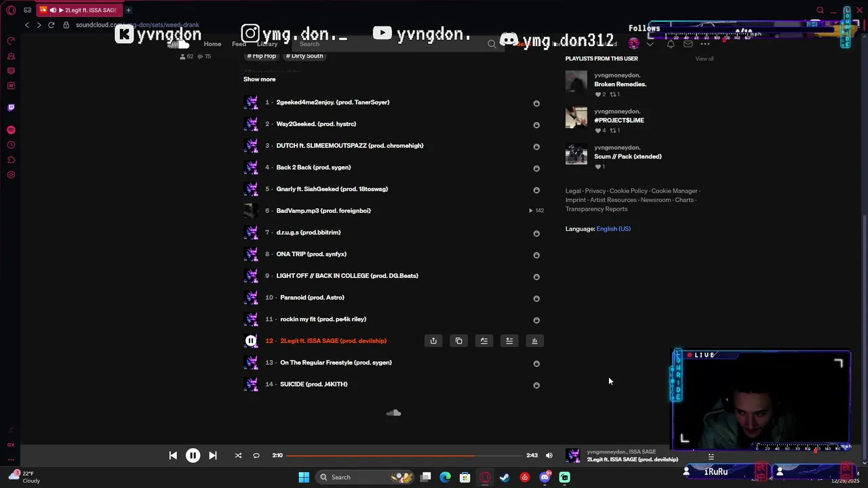Screen dimensions: 868x488
Task: Toggle shuffle in the player bar
Action: click(x=238, y=455)
